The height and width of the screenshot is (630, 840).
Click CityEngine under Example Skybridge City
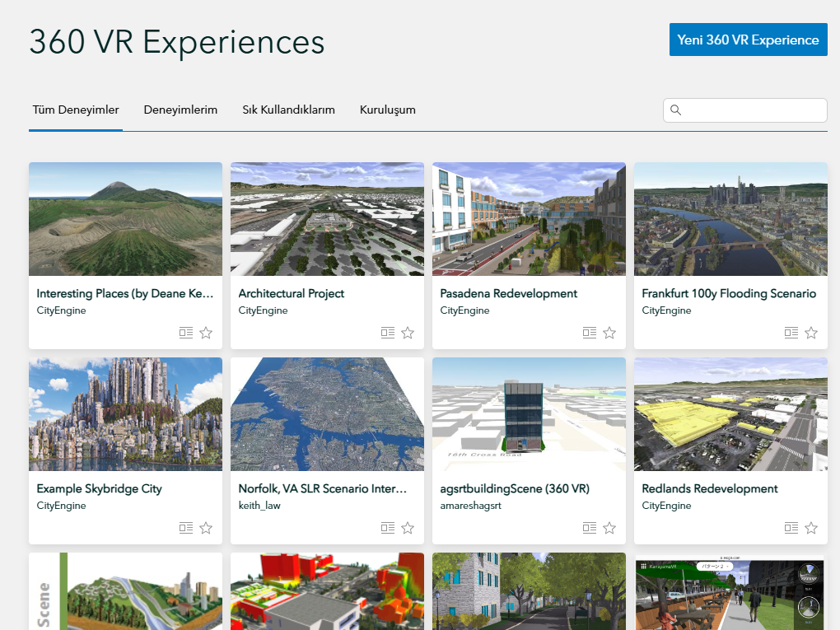click(x=61, y=505)
